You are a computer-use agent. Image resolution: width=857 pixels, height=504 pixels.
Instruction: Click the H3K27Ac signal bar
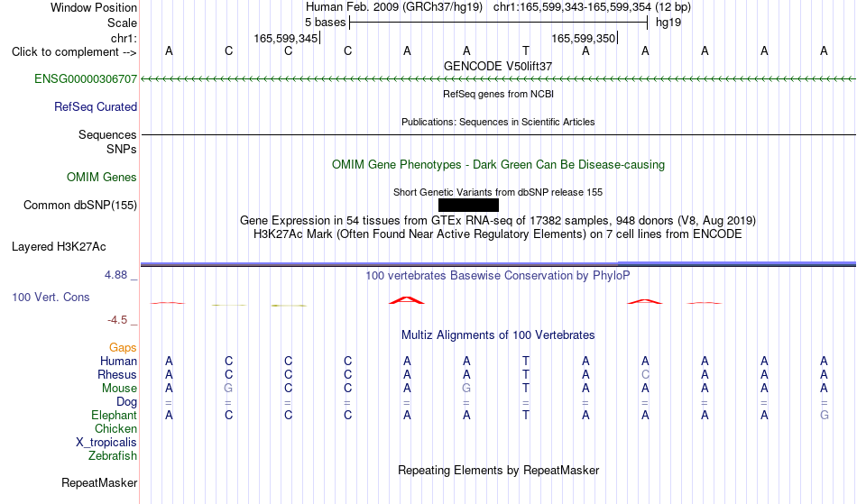498,264
